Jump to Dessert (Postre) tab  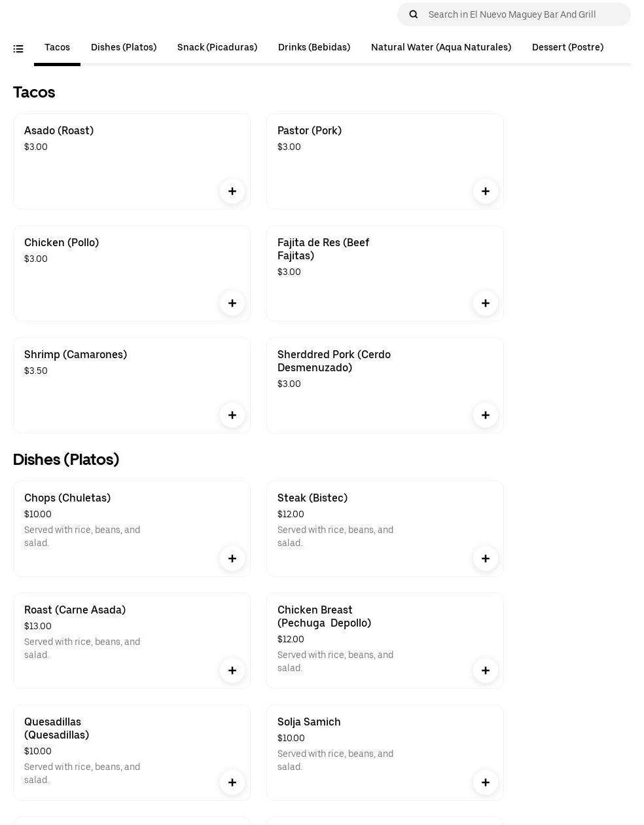(567, 47)
